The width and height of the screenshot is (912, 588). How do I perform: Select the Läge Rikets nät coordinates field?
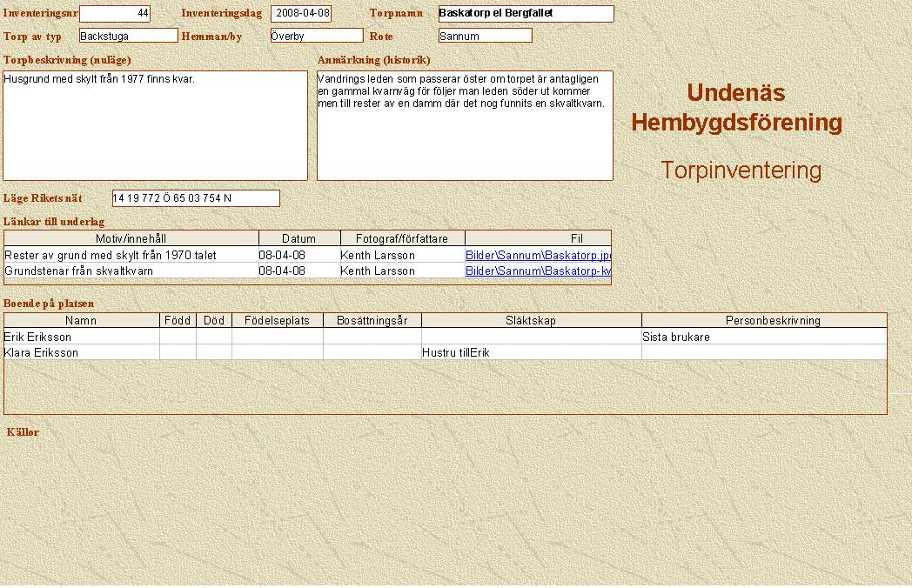click(196, 198)
